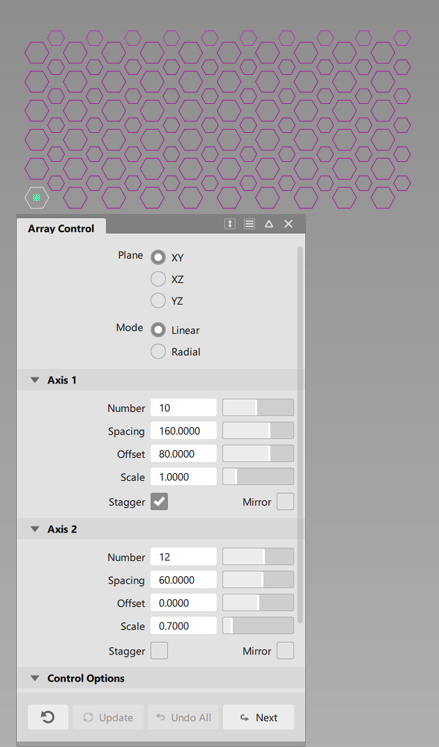The height and width of the screenshot is (747, 439).
Task: Open the panel hamburger menu icon
Action: coord(249,223)
